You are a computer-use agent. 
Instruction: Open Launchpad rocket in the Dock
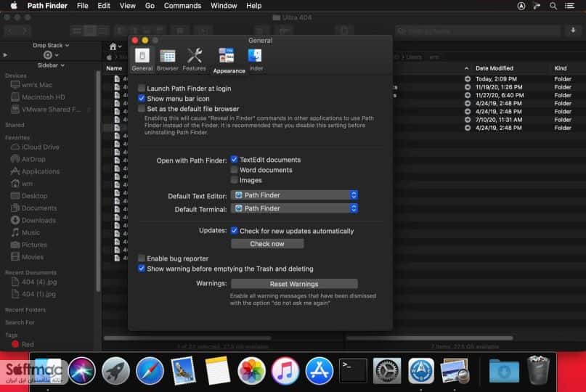point(115,371)
